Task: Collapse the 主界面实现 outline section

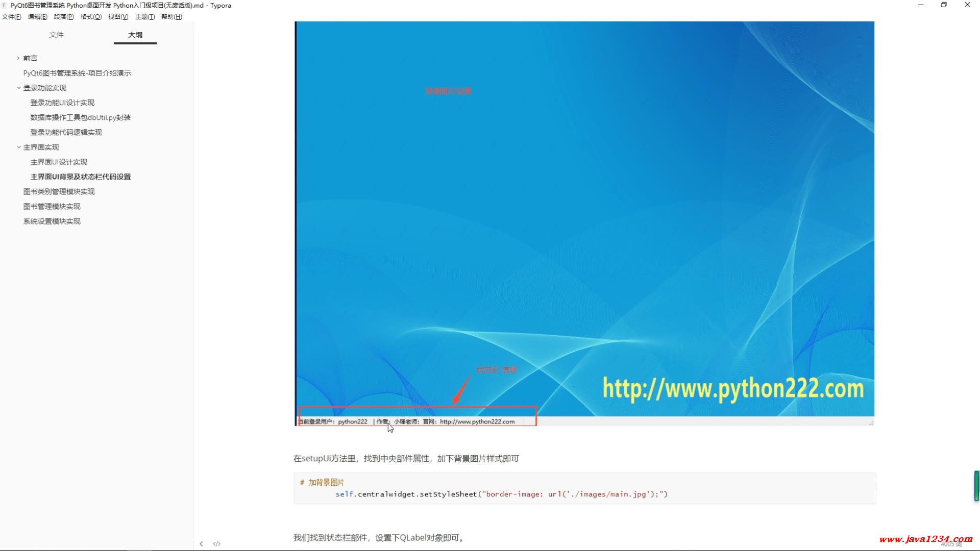Action: (x=18, y=147)
